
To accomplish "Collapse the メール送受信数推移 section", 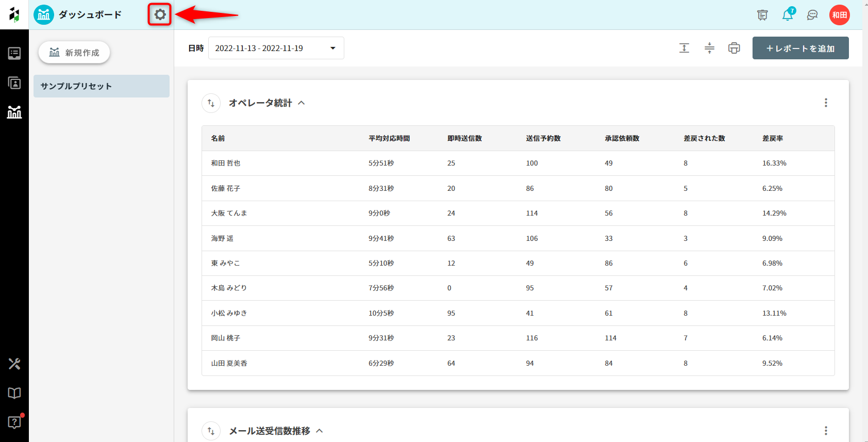I will point(320,431).
